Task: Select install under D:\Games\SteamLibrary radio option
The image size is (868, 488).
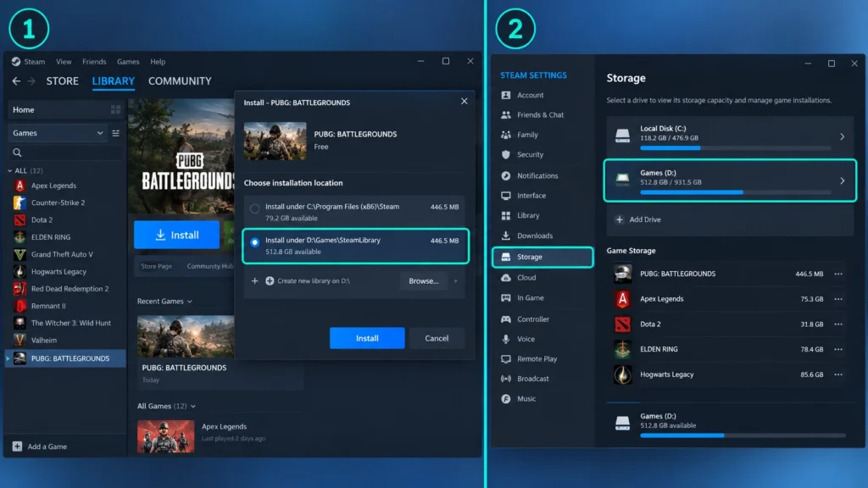Action: pos(254,242)
